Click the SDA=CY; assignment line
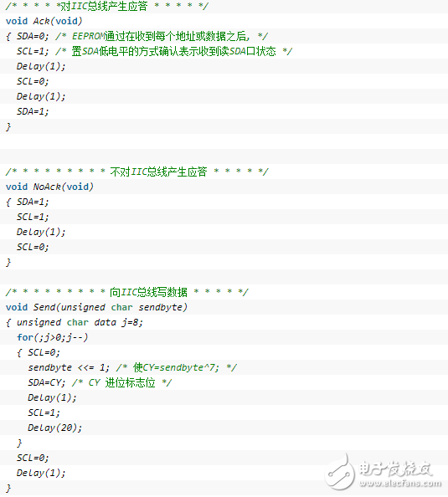448x497 pixels. pos(46,382)
